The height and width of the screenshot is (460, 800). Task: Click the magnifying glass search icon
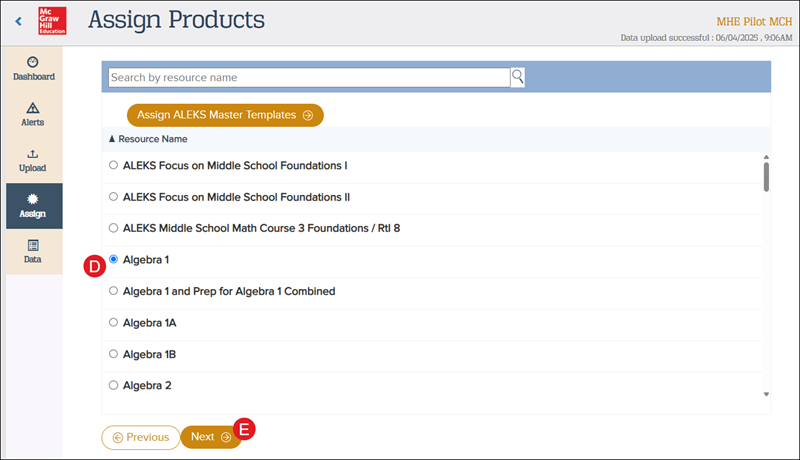[x=518, y=77]
